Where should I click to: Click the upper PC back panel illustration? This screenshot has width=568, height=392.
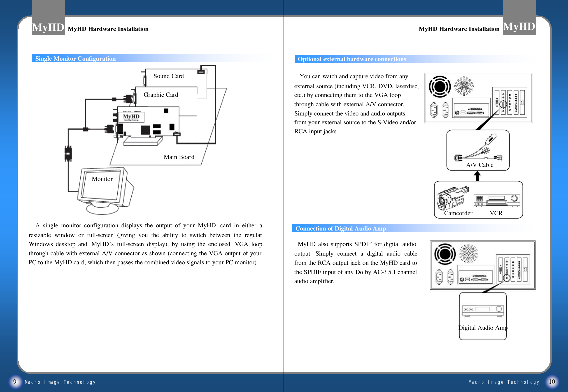(x=478, y=98)
